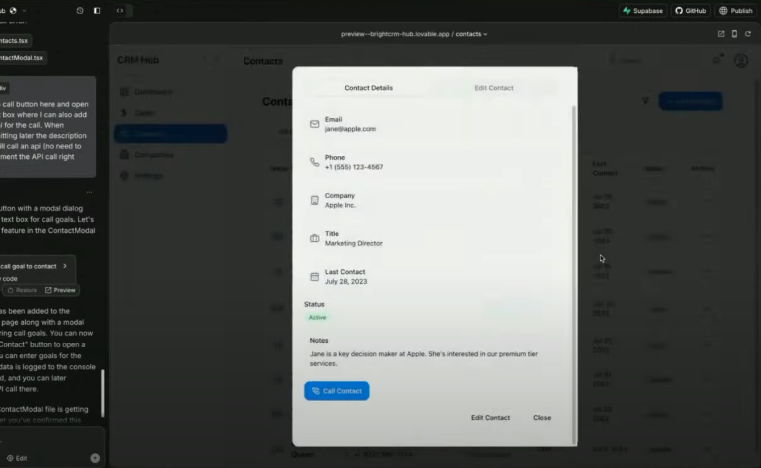761x468 pixels.
Task: Click the blue Add Contact button behind modal
Action: (x=690, y=101)
